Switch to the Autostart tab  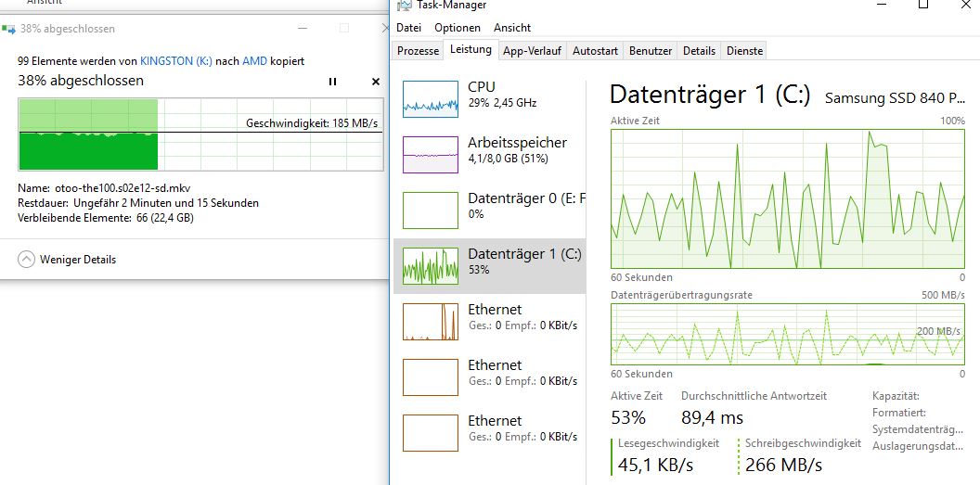tap(595, 51)
